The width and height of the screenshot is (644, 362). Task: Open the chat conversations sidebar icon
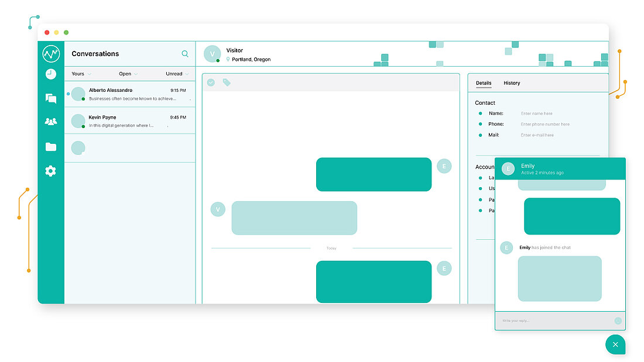(x=51, y=98)
